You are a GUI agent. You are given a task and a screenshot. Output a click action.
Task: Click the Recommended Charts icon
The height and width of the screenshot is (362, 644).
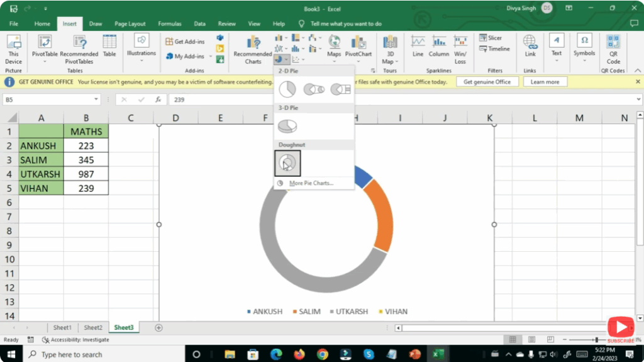[253, 49]
